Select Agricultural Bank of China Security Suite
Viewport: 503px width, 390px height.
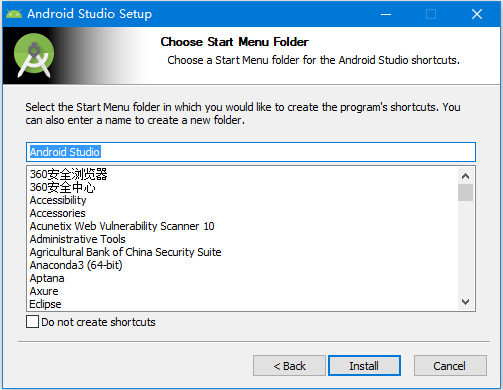pyautogui.click(x=125, y=252)
